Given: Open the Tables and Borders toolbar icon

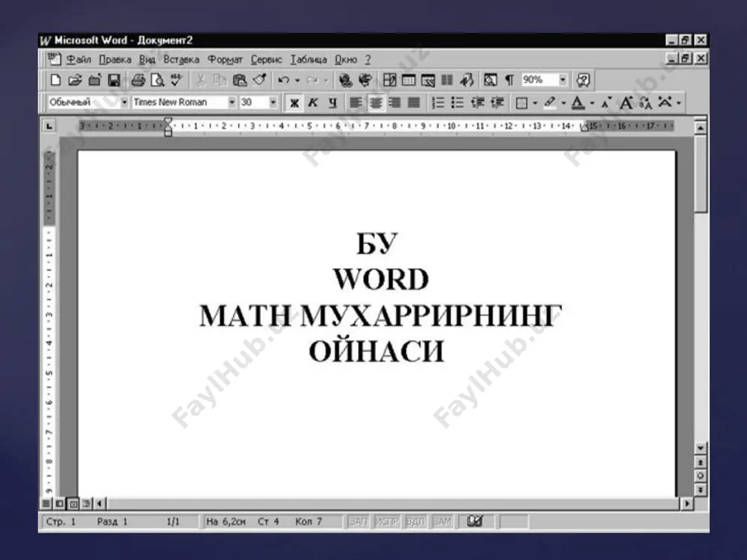Looking at the screenshot, I should (389, 80).
